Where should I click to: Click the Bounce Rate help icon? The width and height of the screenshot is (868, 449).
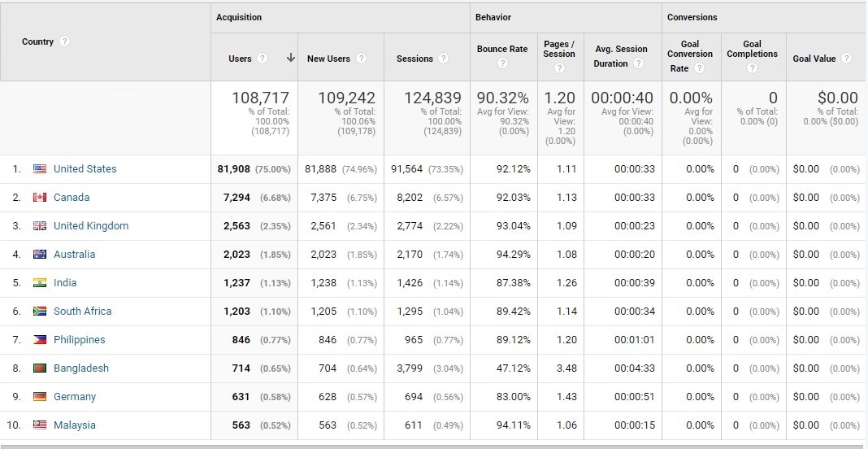point(502,63)
